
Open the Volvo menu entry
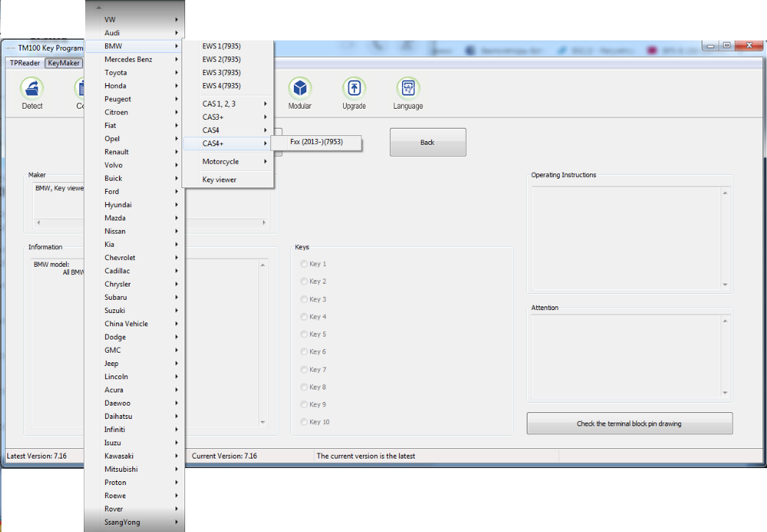click(x=134, y=165)
